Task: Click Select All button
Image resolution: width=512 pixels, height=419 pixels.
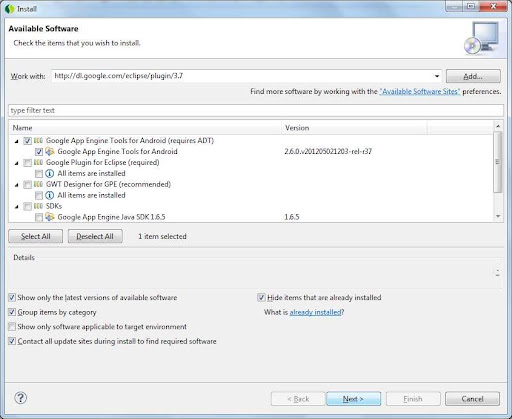Action: pyautogui.click(x=36, y=236)
